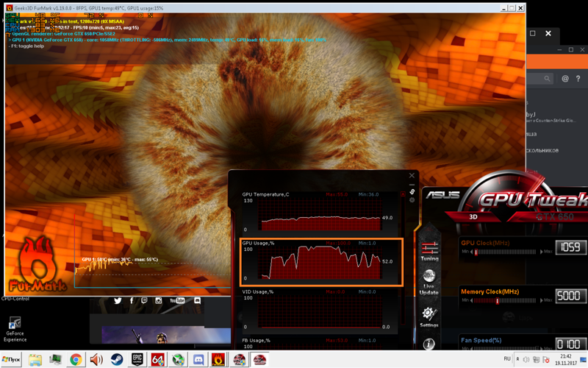Image resolution: width=588 pixels, height=368 pixels.
Task: Click the Memory Clock(MHz) label
Action: [x=490, y=291]
